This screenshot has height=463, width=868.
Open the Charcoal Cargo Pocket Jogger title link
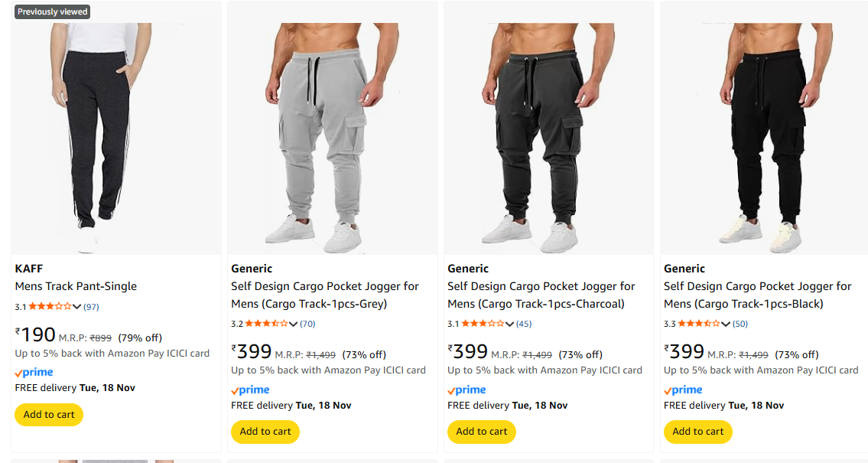click(x=541, y=295)
